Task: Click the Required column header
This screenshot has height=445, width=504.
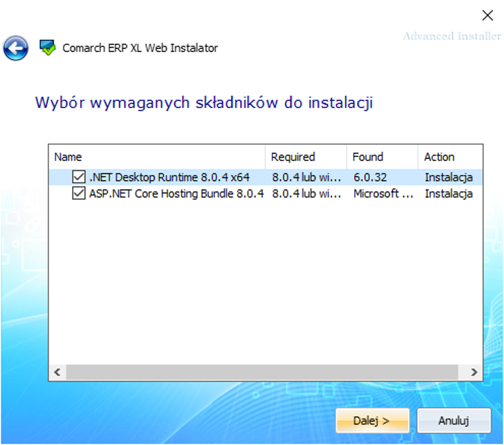Action: pos(306,157)
